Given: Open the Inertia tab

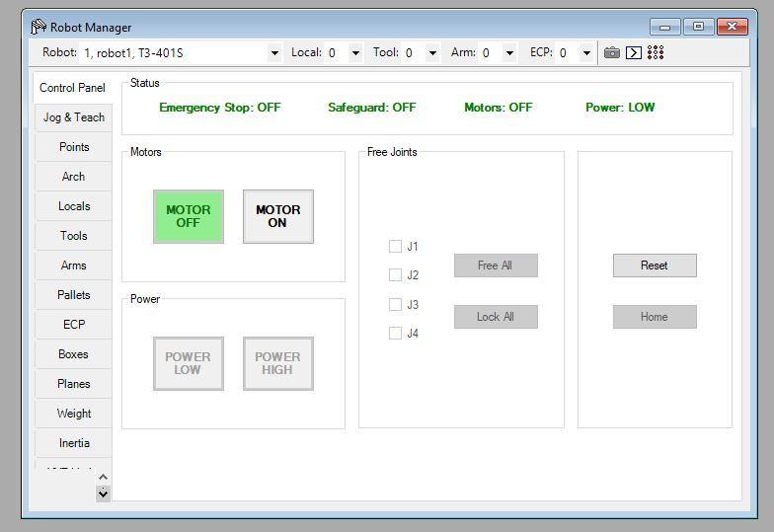Looking at the screenshot, I should [73, 443].
